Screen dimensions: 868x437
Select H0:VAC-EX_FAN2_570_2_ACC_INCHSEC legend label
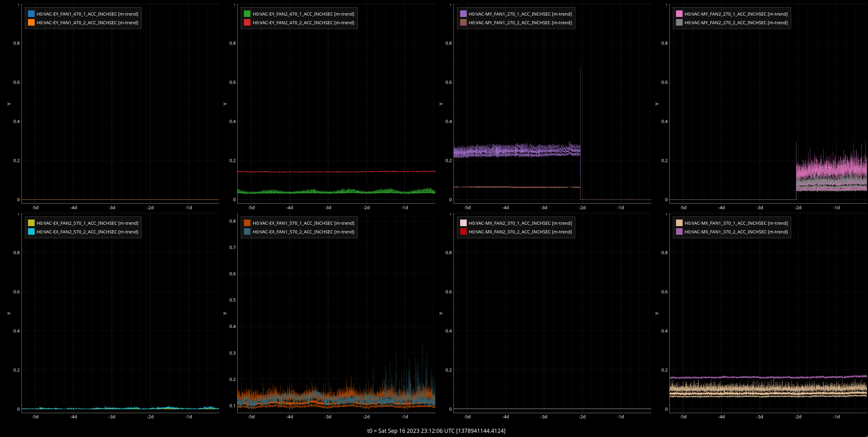(x=87, y=232)
